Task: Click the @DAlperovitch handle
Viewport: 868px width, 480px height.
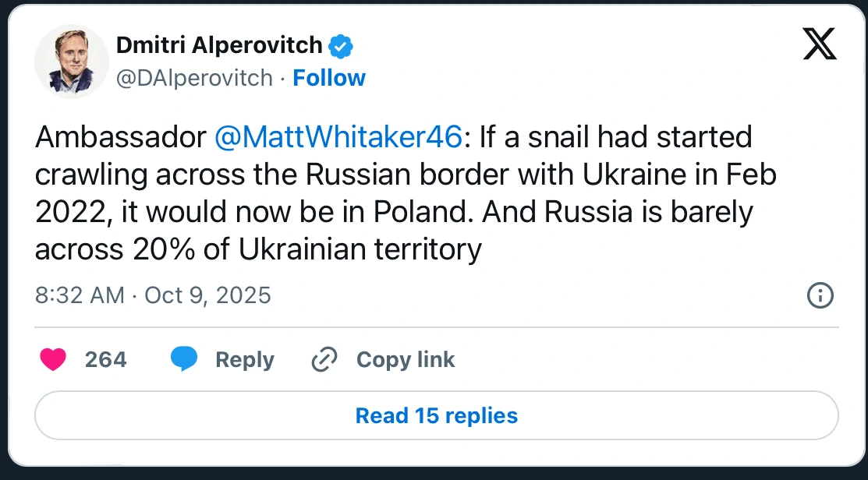Action: [194, 78]
